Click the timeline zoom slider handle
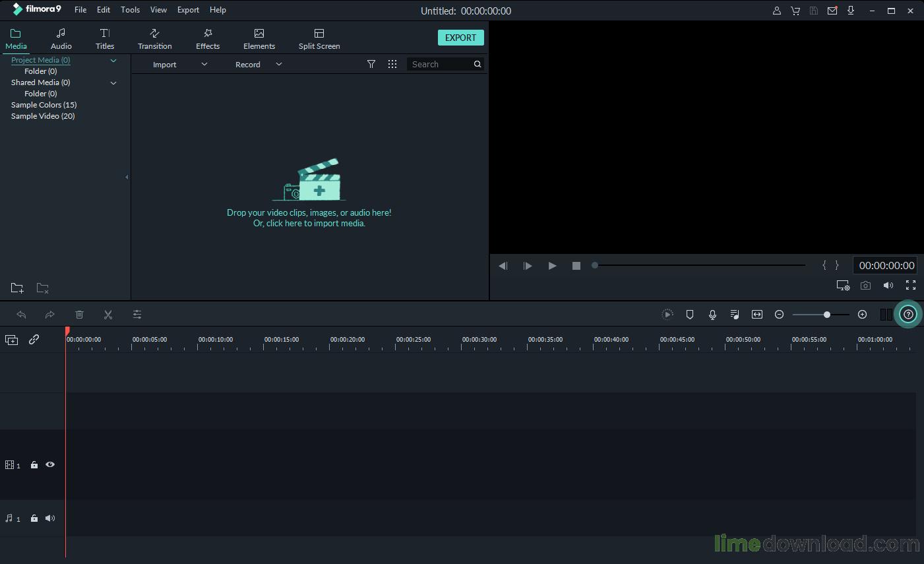Viewport: 924px width, 564px height. point(826,315)
